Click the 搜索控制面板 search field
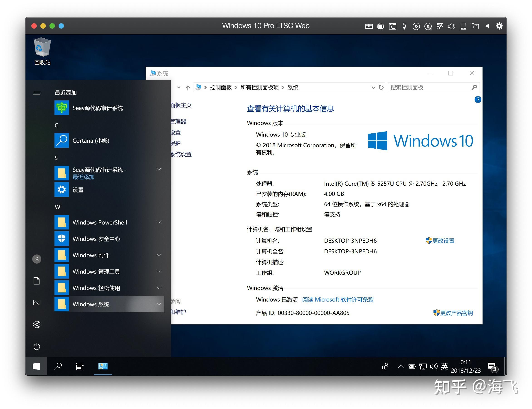The width and height of the screenshot is (532, 409). 433,87
